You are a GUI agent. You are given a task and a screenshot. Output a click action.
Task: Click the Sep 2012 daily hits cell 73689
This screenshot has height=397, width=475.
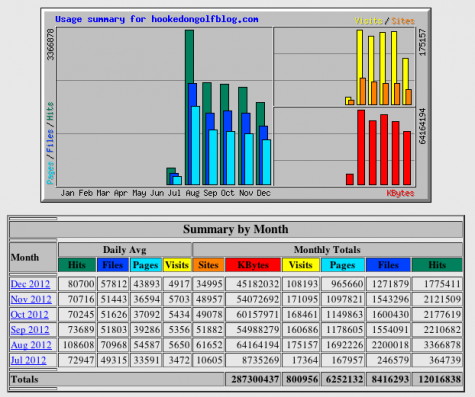point(77,330)
